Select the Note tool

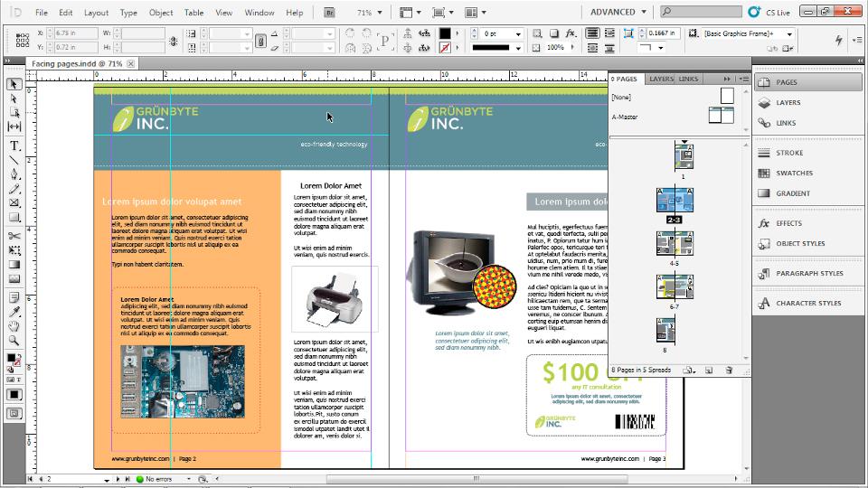pyautogui.click(x=14, y=297)
